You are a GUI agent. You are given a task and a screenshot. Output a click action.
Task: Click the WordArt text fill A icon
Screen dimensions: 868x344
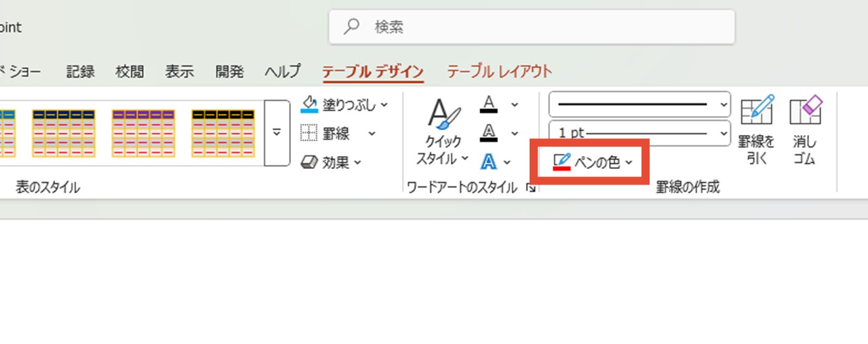click(489, 104)
